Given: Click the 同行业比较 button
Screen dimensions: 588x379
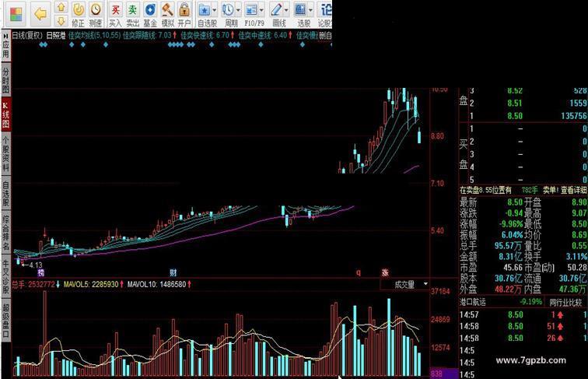Looking at the screenshot, I should pos(566,302).
